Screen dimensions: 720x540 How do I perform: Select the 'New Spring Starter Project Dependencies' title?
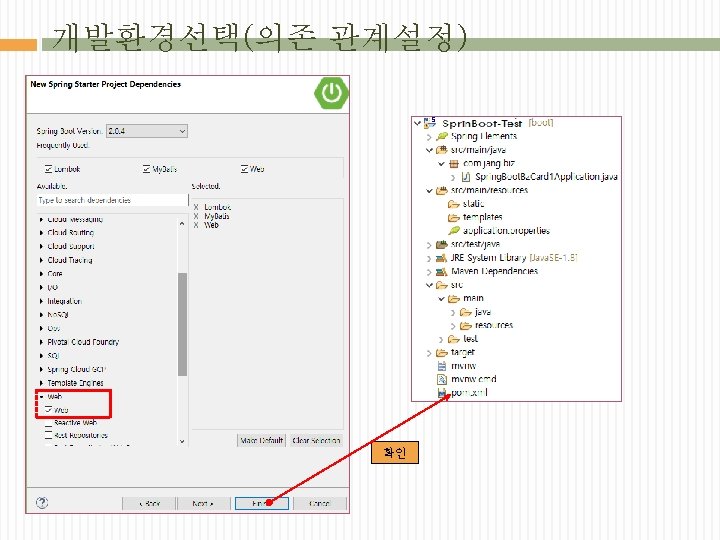(106, 84)
